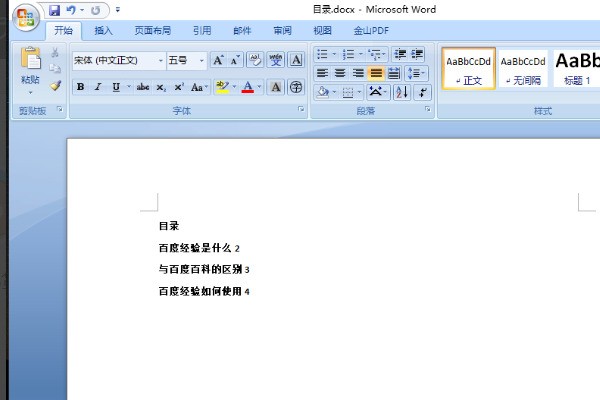The image size is (600, 400).
Task: Apply strikethrough with the abc icon
Action: click(142, 87)
